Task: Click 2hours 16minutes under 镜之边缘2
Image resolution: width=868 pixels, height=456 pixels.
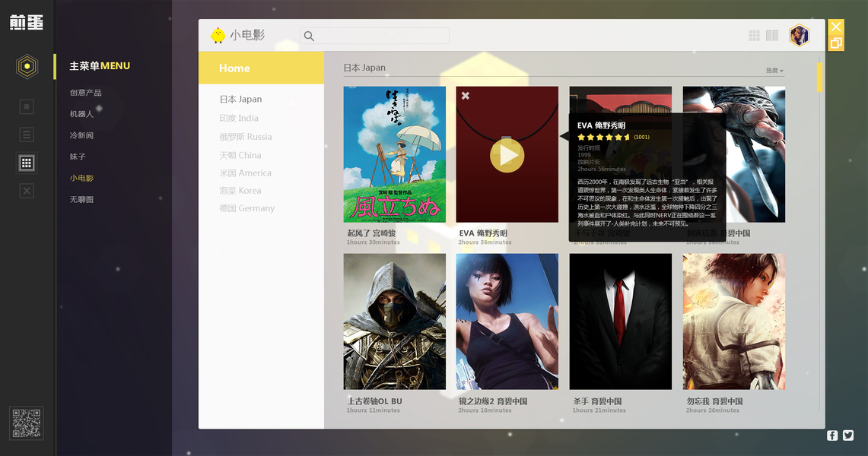Action: (x=485, y=410)
